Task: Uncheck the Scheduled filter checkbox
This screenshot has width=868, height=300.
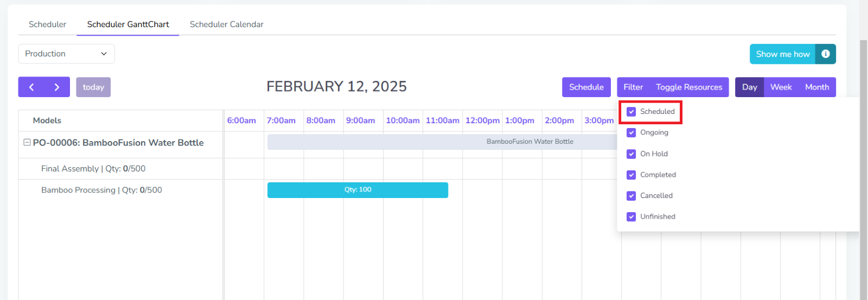Action: pyautogui.click(x=631, y=112)
